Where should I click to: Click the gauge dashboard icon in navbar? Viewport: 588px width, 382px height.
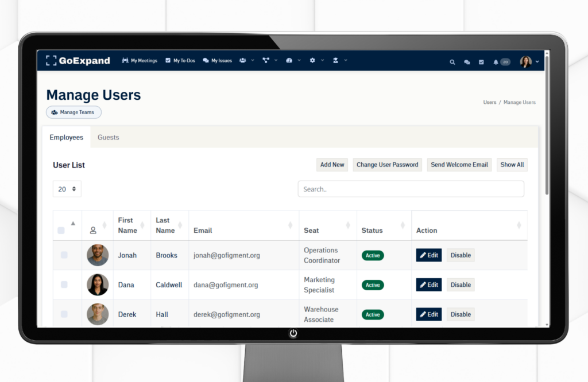click(289, 60)
